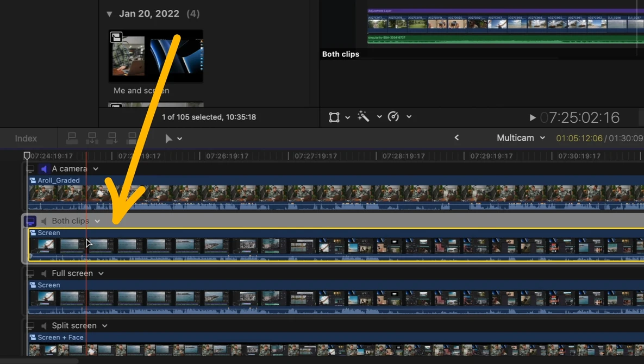Select the Aroll_Graded clip label
The height and width of the screenshot is (364, 644).
(59, 180)
